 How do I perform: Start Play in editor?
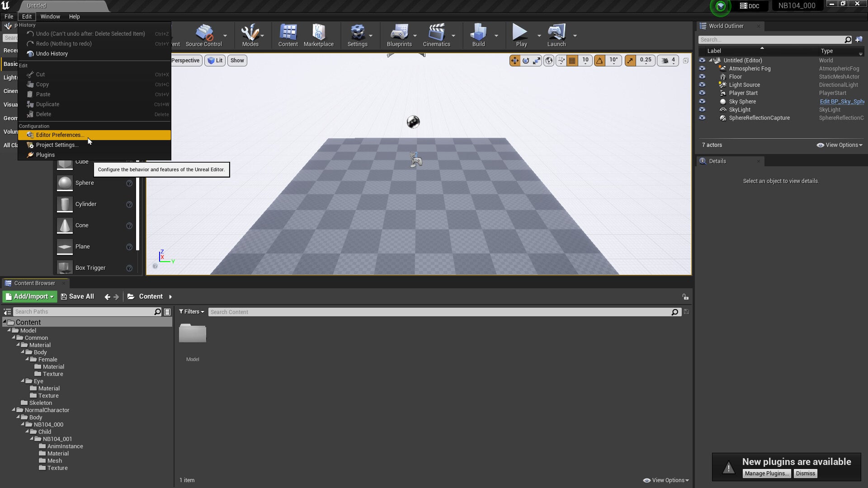coord(521,35)
